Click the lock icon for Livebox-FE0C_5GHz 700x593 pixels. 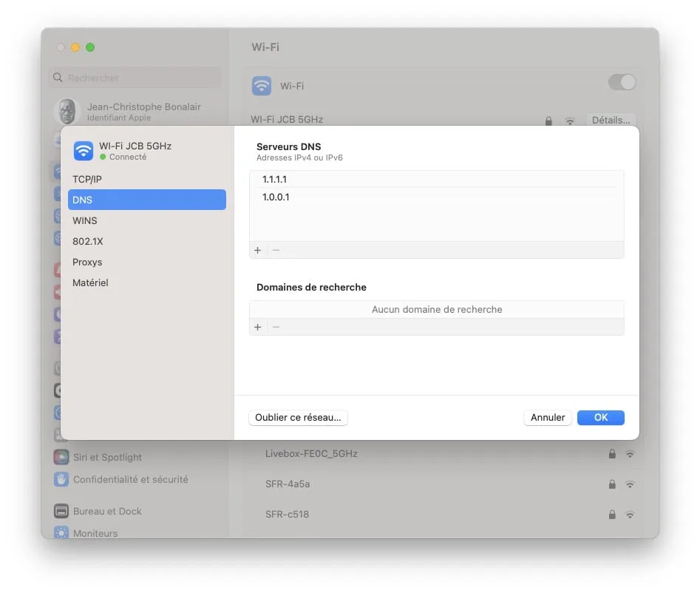612,454
